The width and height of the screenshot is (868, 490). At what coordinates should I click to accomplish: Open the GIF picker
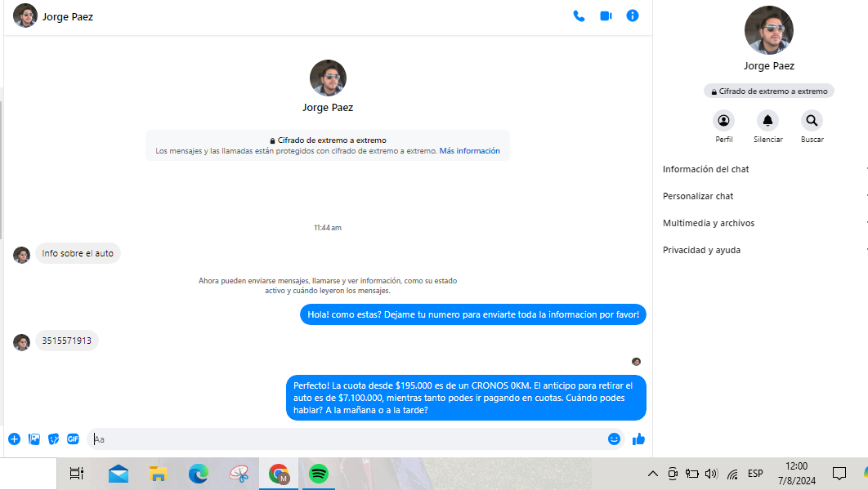[73, 439]
